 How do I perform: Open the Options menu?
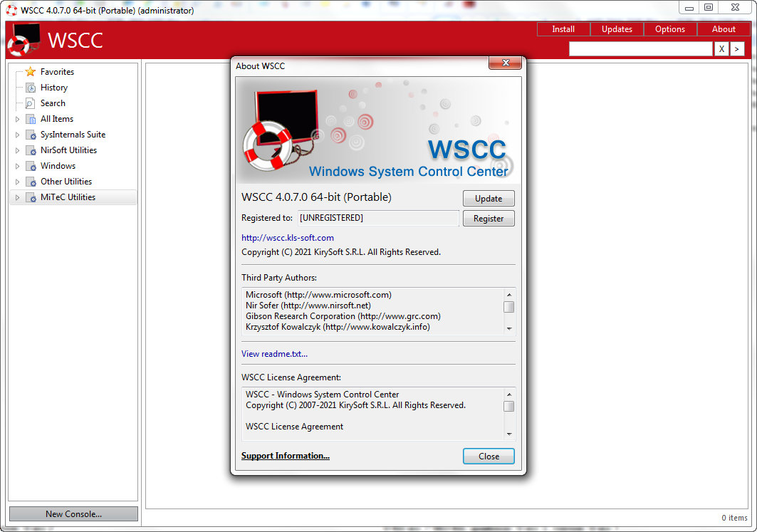[669, 29]
